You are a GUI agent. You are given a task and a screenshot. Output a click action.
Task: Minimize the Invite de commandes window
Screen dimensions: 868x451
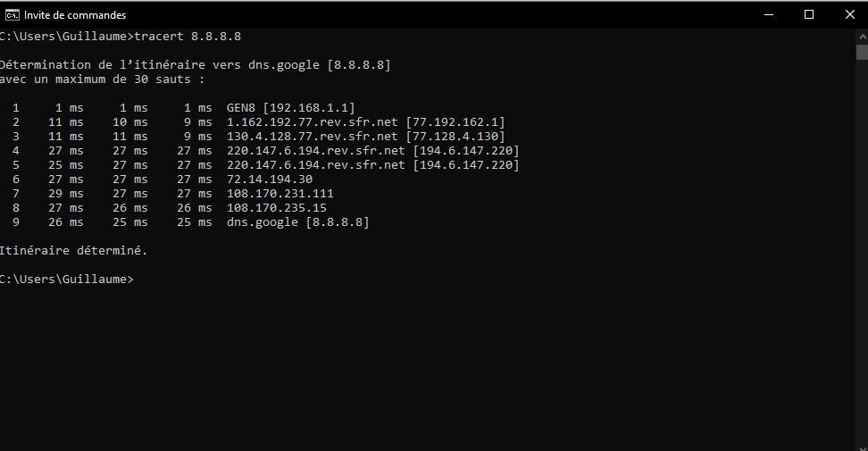[769, 14]
